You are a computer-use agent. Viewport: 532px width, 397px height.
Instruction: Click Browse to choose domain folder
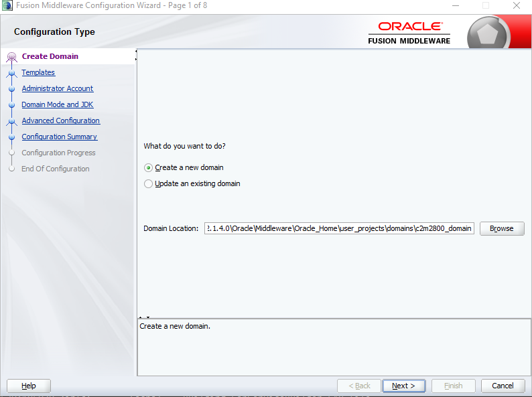coord(502,228)
